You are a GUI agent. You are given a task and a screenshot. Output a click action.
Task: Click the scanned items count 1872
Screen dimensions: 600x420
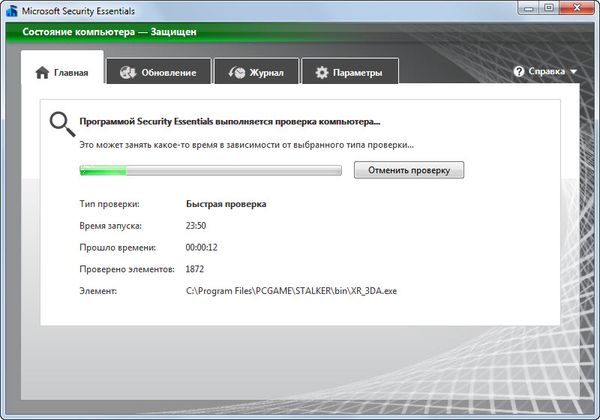click(x=195, y=269)
